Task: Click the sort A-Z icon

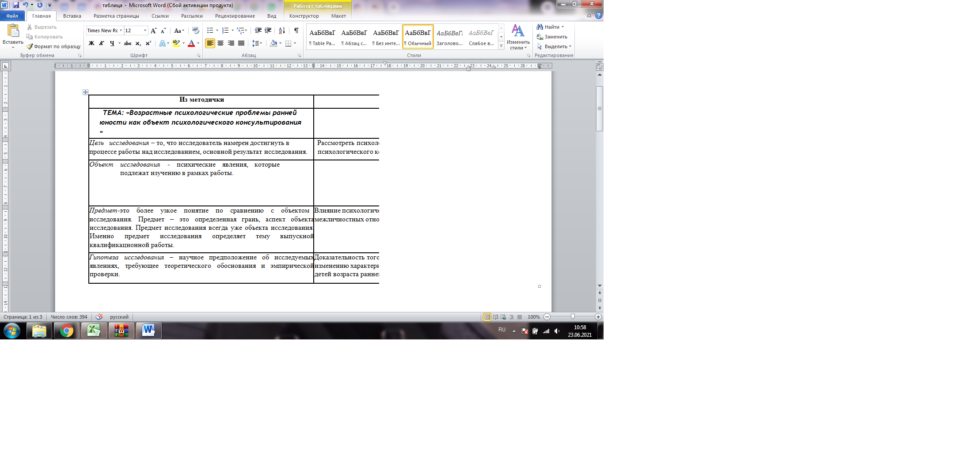Action: click(281, 30)
